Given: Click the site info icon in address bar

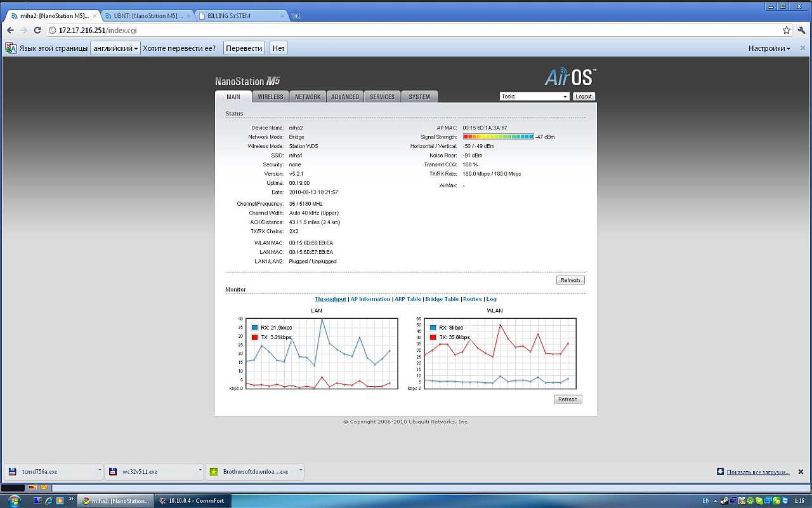Looking at the screenshot, I should pos(53,30).
